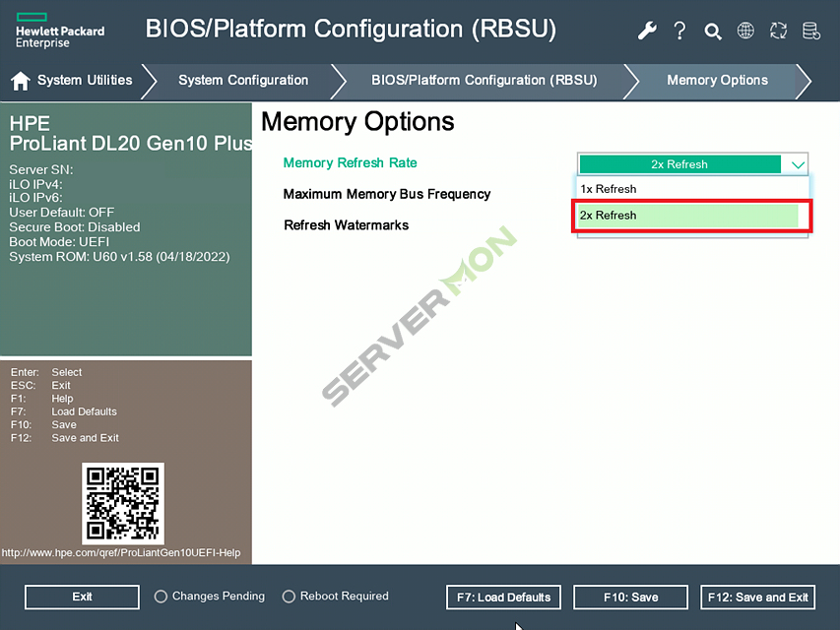Click F10: Save button
Image resolution: width=840 pixels, height=630 pixels.
(630, 598)
